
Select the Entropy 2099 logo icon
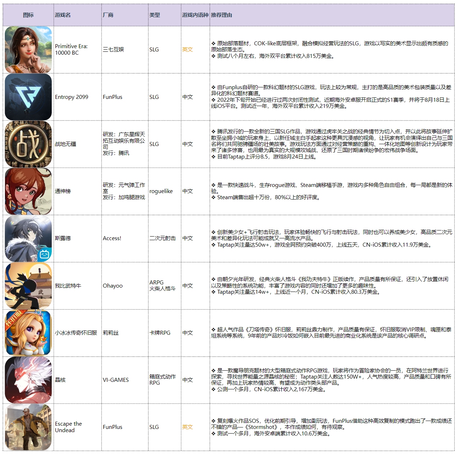tap(28, 97)
